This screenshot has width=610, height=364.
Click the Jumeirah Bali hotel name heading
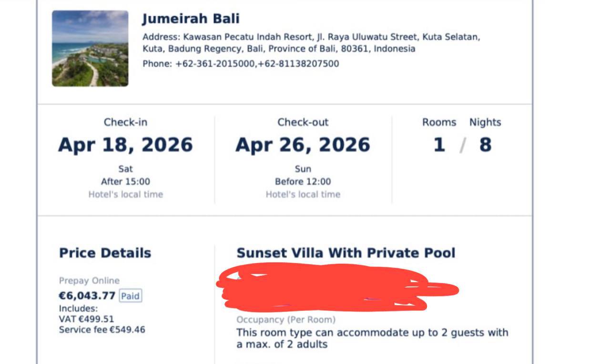pos(191,19)
